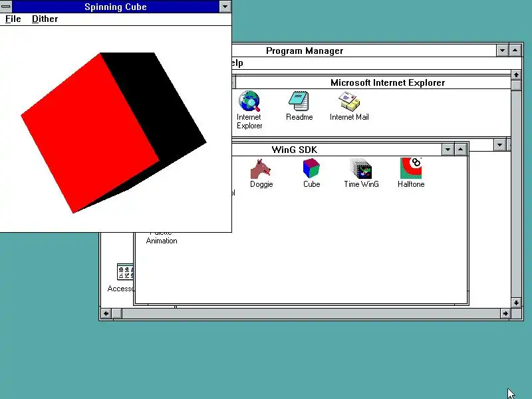Click the WinG SDK title bar

pos(336,150)
